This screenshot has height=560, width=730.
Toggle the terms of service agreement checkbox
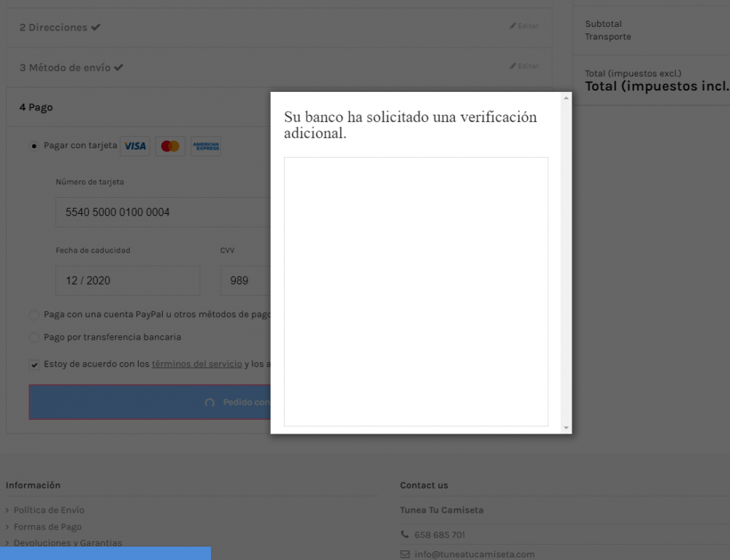(34, 364)
